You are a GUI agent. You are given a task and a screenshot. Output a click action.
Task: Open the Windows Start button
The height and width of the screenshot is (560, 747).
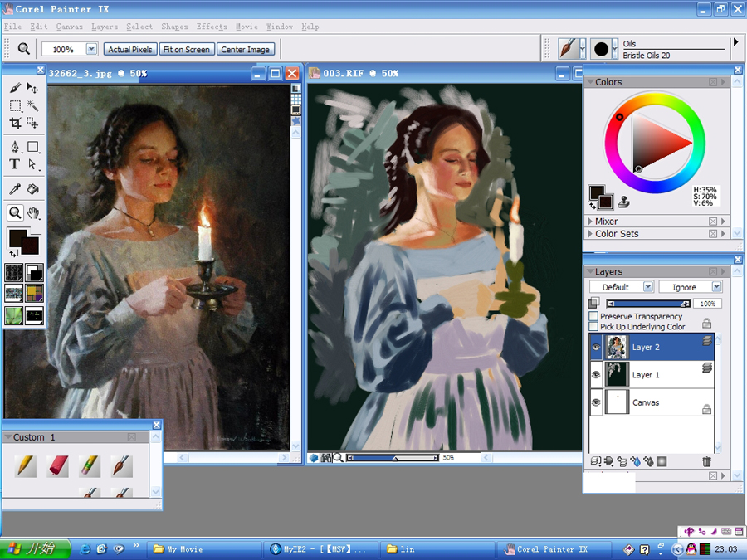click(x=35, y=549)
